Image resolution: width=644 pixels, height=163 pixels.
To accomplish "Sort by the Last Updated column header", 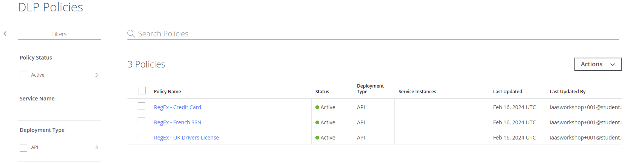I will (507, 92).
